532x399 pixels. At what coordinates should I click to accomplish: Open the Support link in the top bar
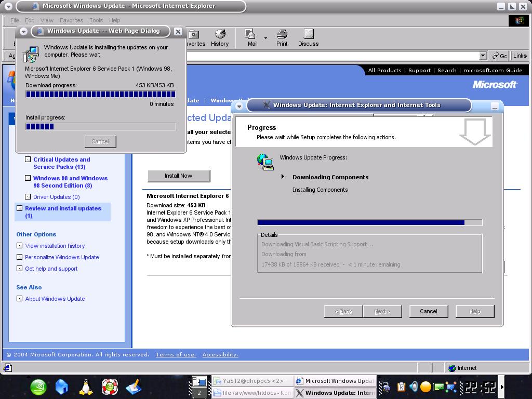(x=419, y=70)
